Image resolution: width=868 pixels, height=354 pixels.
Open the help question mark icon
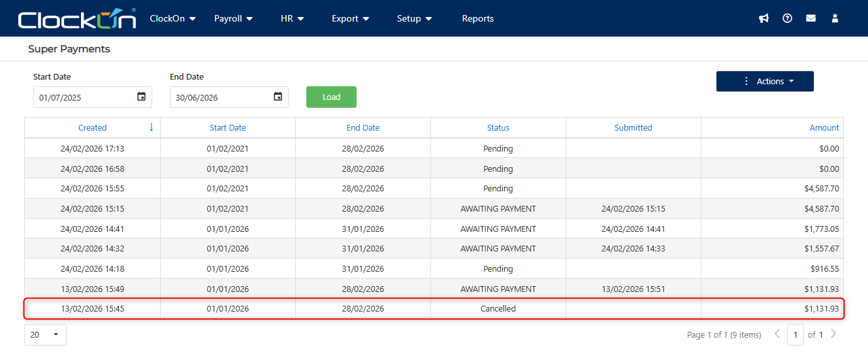pyautogui.click(x=787, y=18)
